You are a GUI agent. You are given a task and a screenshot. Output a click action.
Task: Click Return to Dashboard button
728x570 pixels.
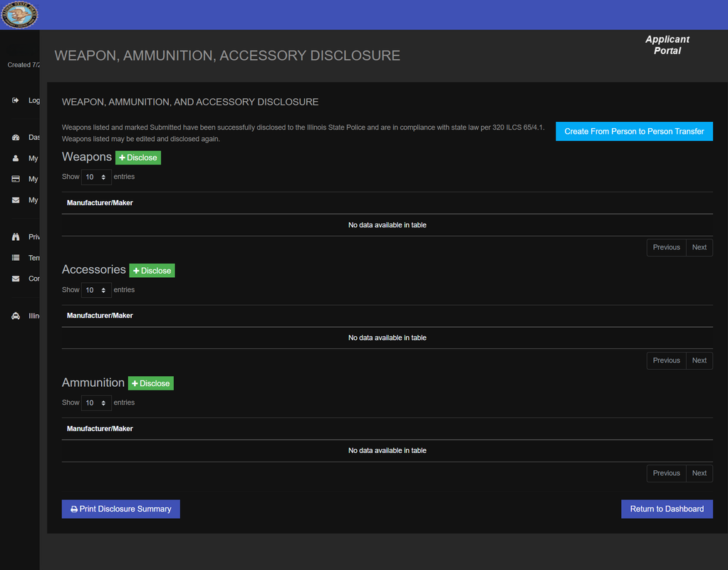coord(667,509)
